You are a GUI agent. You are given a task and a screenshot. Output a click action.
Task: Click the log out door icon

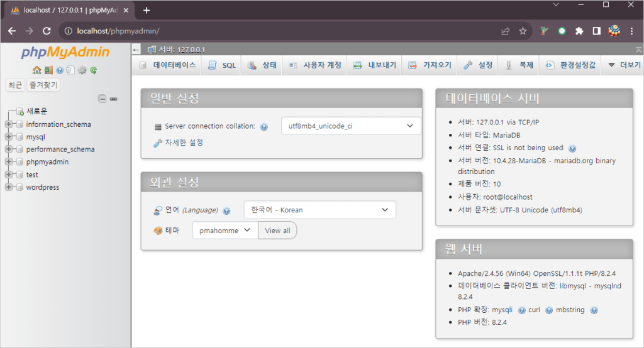[48, 70]
